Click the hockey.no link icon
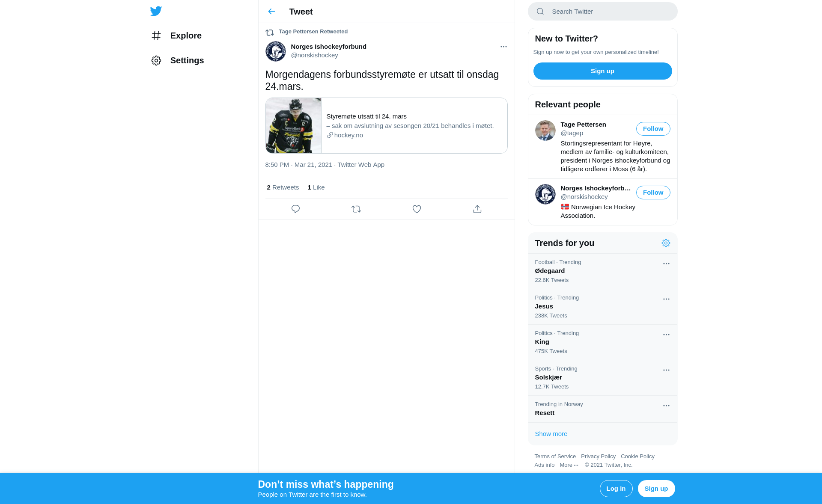Viewport: 822px width, 504px height. pyautogui.click(x=330, y=135)
